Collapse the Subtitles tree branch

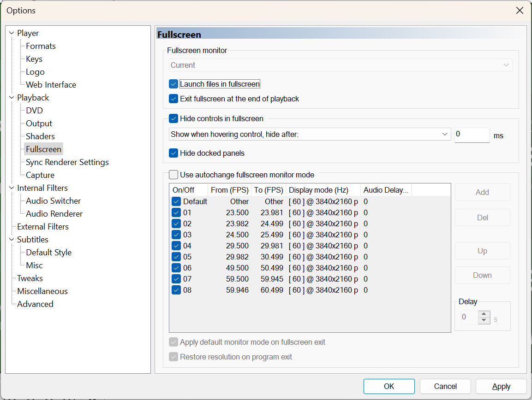coord(11,239)
